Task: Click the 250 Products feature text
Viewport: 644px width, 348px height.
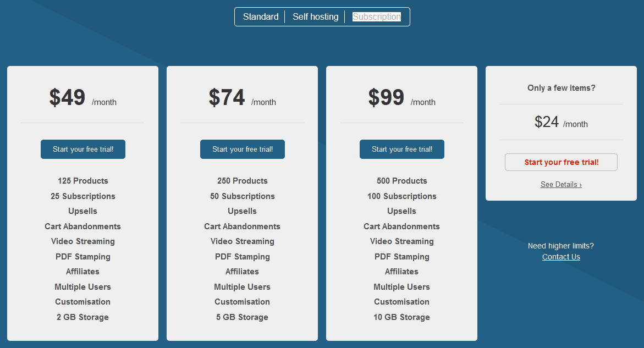Action: (x=242, y=181)
